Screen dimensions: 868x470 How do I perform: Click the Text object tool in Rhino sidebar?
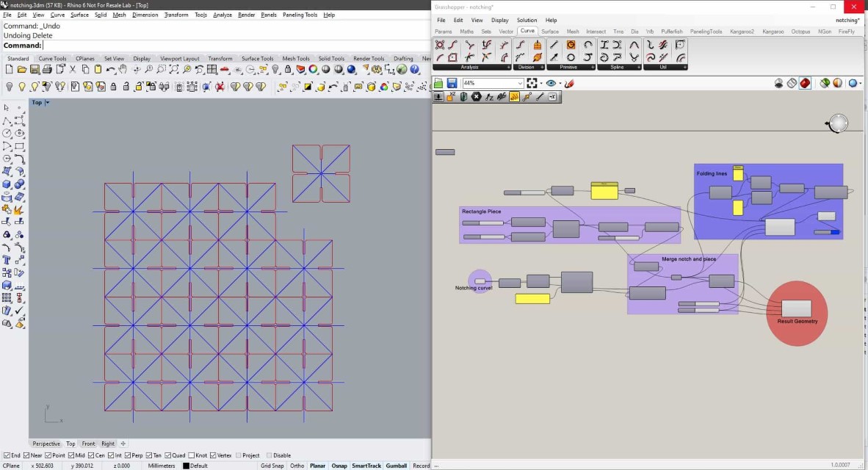point(7,259)
